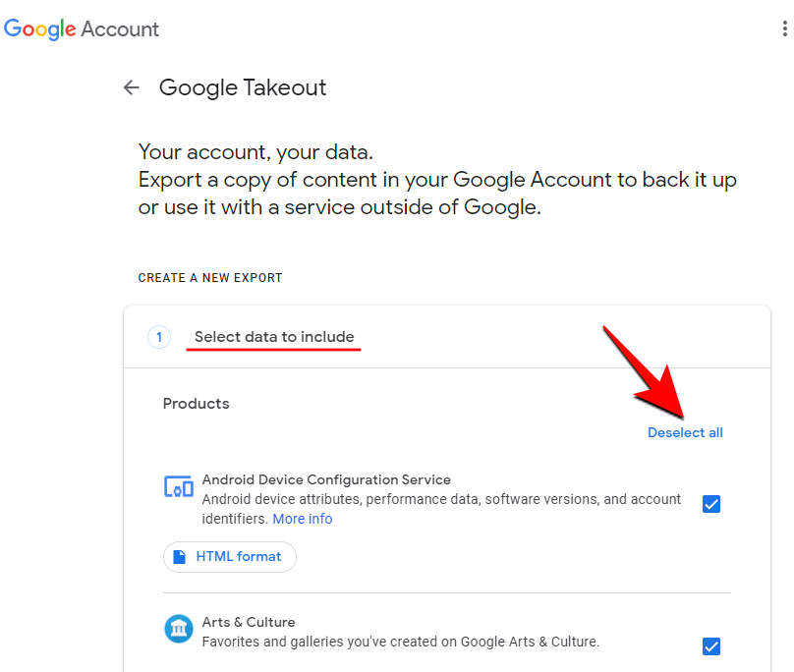
Task: Click the HTML format button
Action: point(230,557)
